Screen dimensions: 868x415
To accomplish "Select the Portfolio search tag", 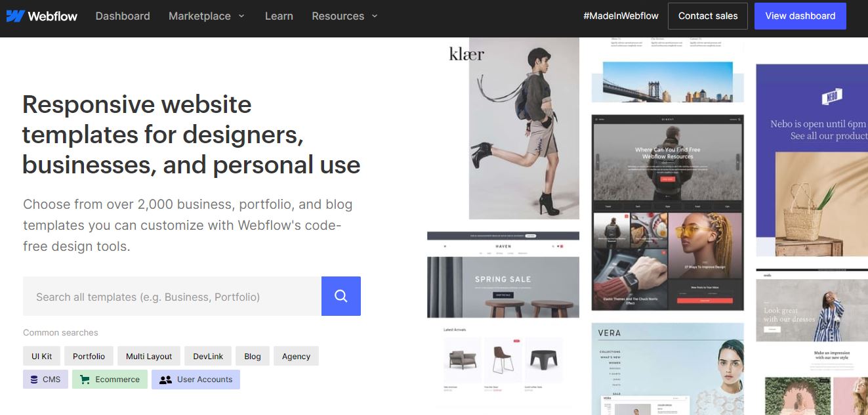I will 89,356.
